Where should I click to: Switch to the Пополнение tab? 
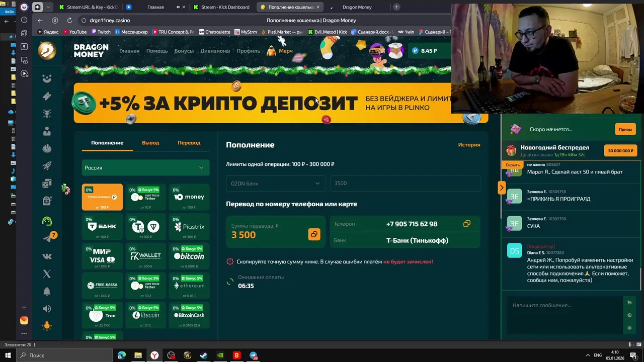coord(107,143)
